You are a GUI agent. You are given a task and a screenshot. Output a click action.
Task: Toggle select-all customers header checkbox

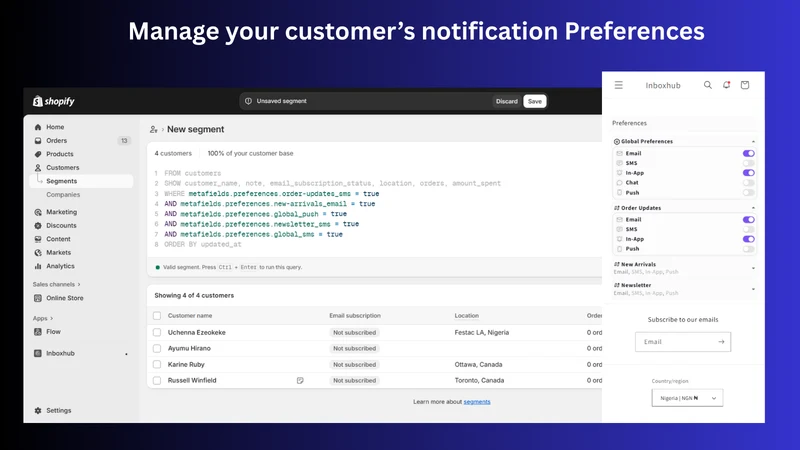click(157, 316)
